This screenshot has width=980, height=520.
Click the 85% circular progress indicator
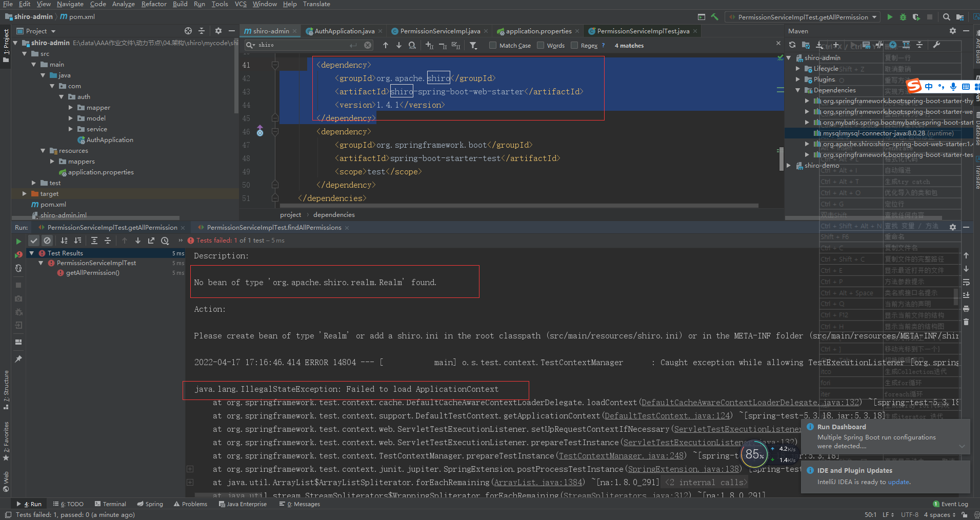[x=754, y=454]
